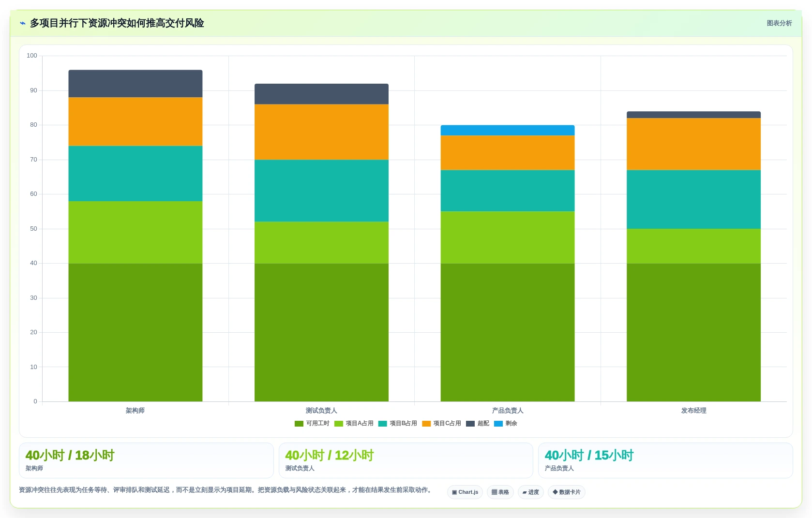This screenshot has height=518, width=812.
Task: Click the 架构师 项目B占用 teal segment
Action: tap(135, 174)
